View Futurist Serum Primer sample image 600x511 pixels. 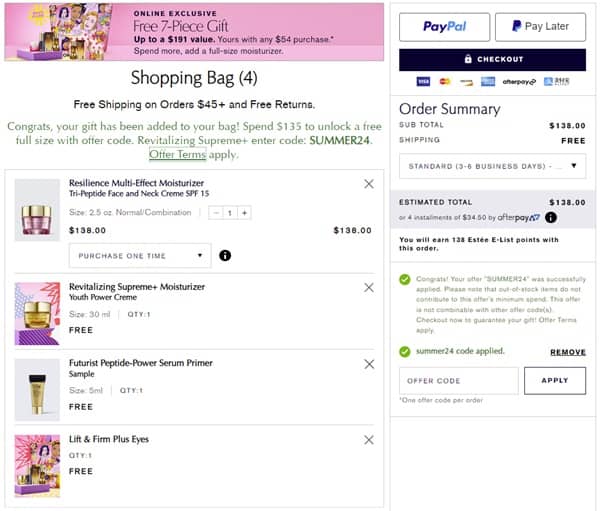[x=38, y=389]
